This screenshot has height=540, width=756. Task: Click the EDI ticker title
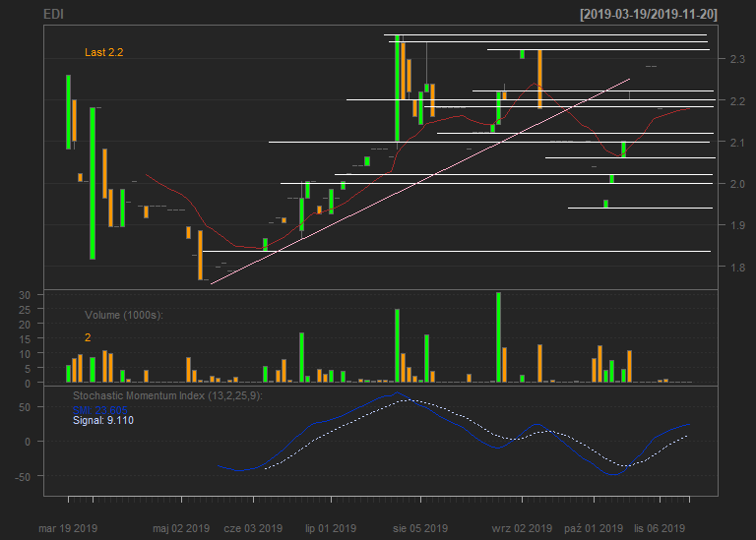(x=53, y=15)
